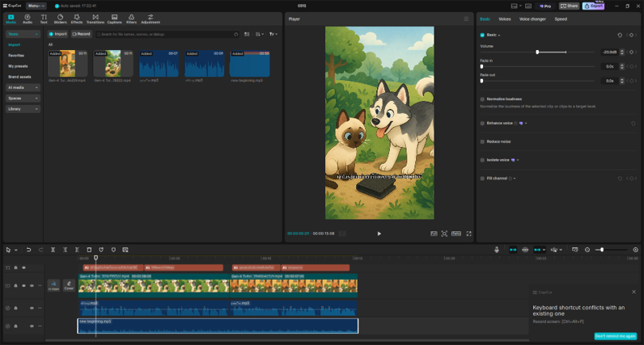This screenshot has height=345, width=644.
Task: Expand the Spaces section
Action: click(x=23, y=98)
